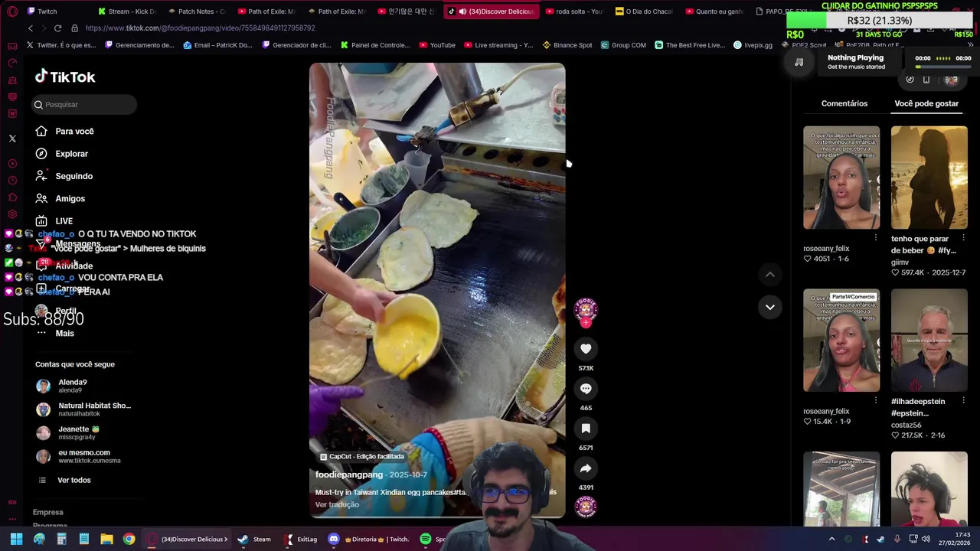This screenshot has height=551, width=980.
Task: Like the video with the heart icon
Action: (586, 349)
